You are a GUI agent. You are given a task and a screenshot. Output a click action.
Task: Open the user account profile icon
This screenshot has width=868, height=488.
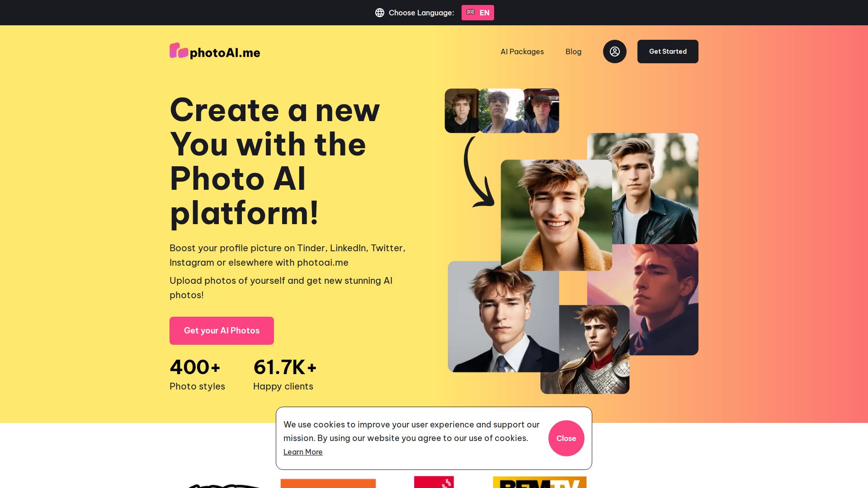(614, 52)
